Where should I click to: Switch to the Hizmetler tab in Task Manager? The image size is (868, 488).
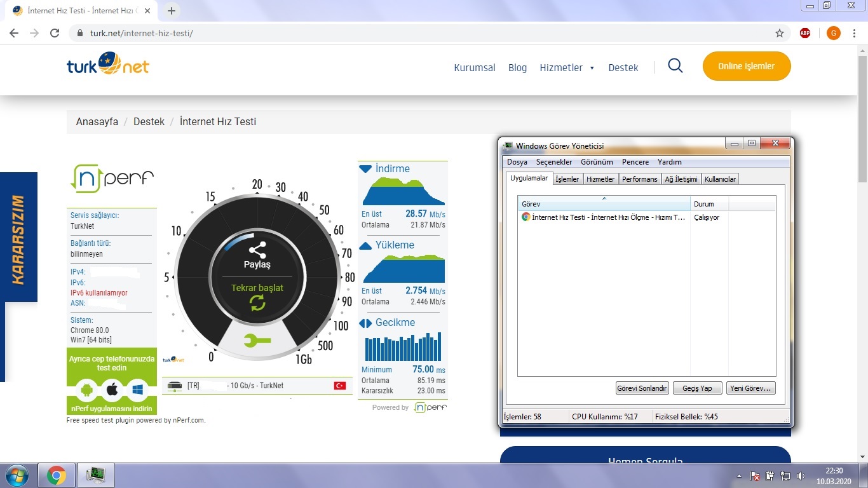tap(600, 179)
